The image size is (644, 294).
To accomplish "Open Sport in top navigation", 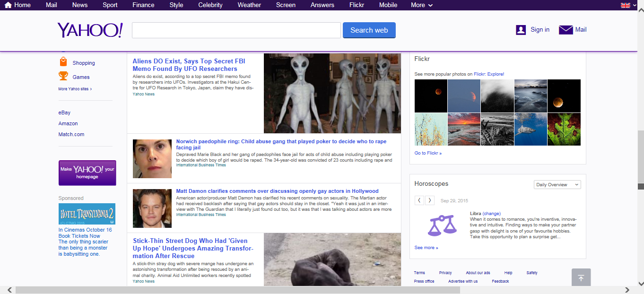I will [110, 5].
